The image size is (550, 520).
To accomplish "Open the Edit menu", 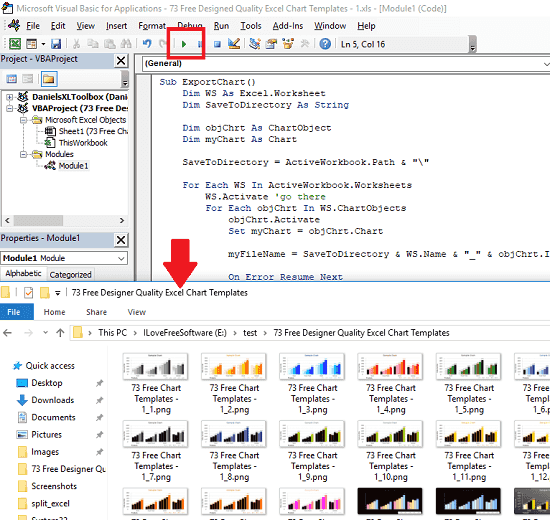I will pyautogui.click(x=58, y=26).
